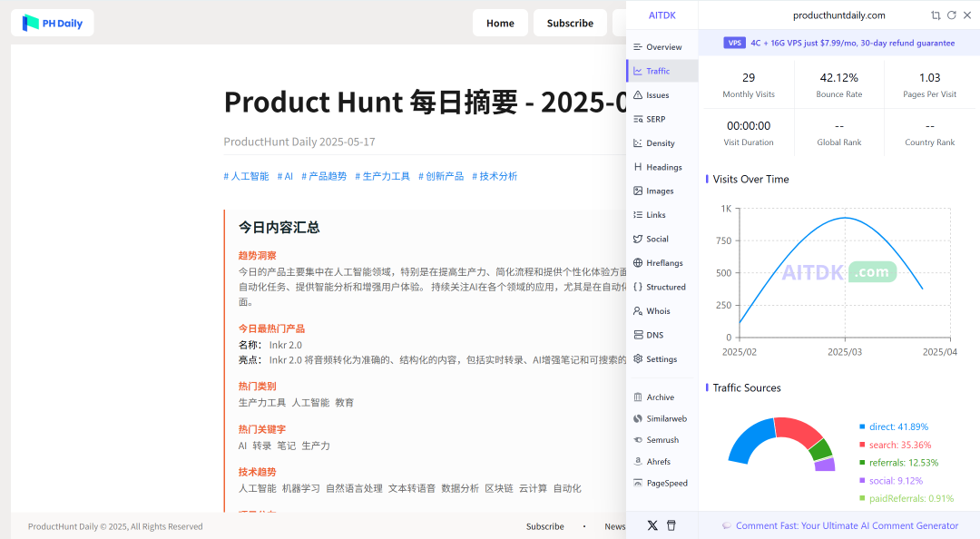Click the X (Twitter) icon at panel bottom

click(x=652, y=525)
